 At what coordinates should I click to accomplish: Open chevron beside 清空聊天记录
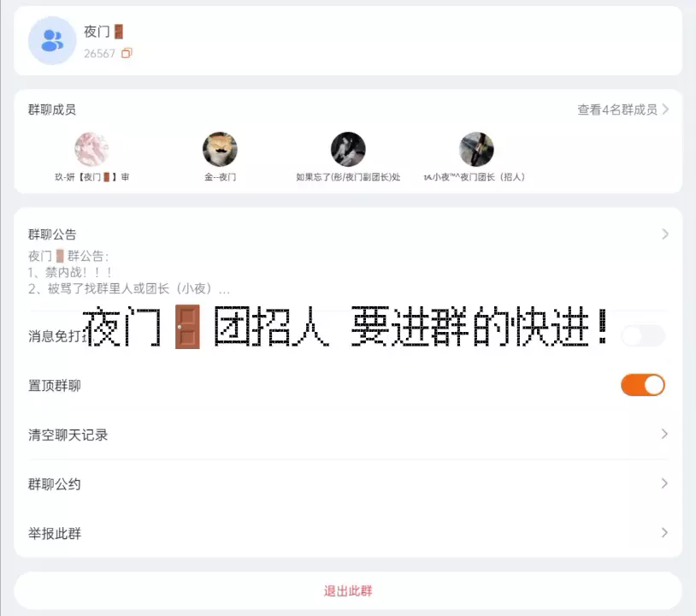pos(664,434)
